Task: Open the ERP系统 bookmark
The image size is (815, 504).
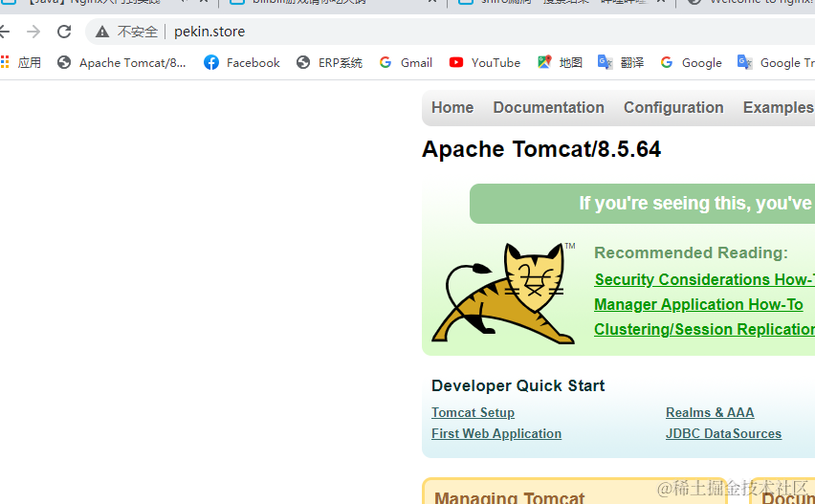Action: click(x=329, y=63)
